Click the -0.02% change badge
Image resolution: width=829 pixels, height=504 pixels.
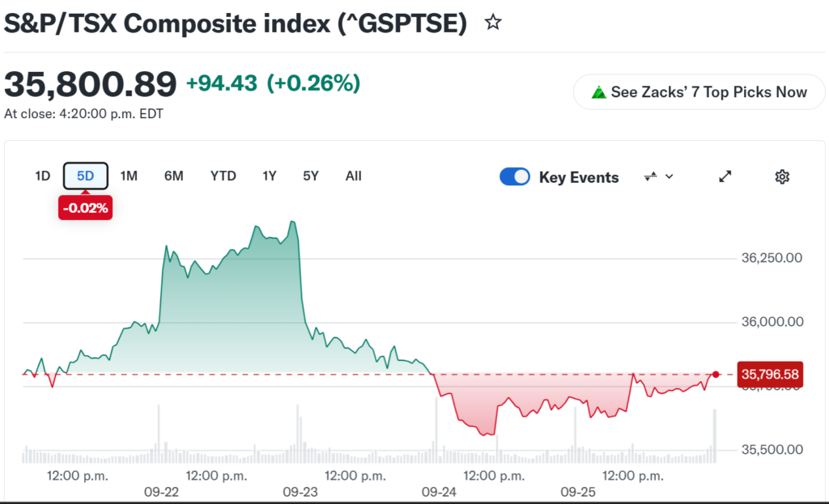pos(85,208)
